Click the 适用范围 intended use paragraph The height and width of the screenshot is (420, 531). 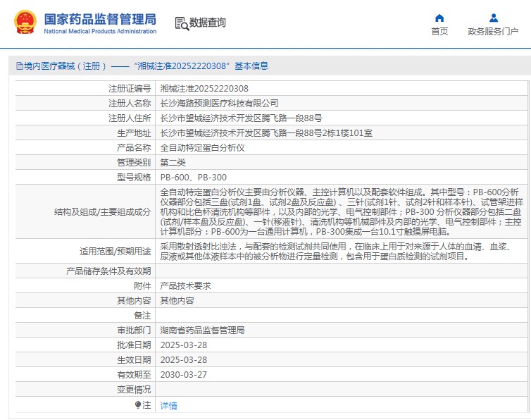(x=336, y=251)
